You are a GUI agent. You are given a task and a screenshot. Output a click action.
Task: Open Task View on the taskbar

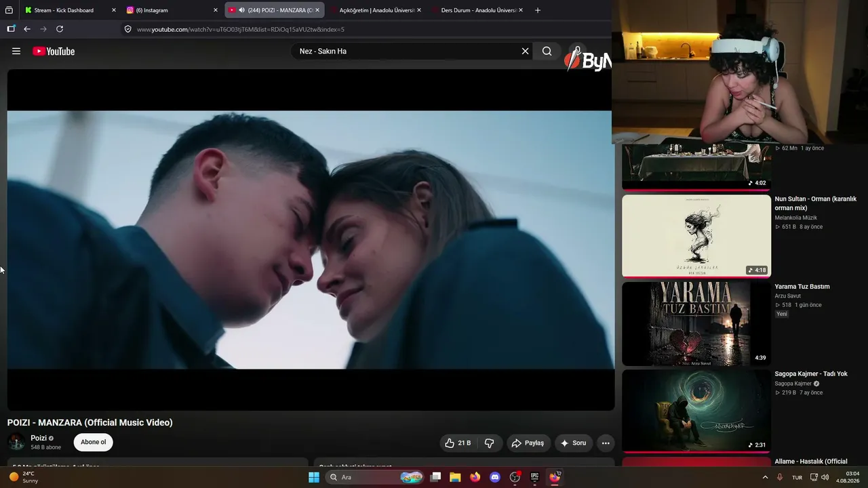click(x=436, y=477)
